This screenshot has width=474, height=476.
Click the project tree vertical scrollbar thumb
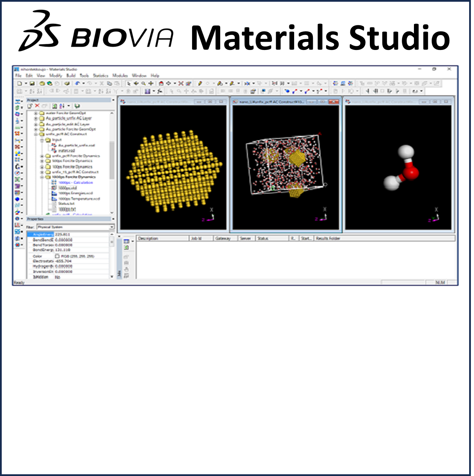click(112, 160)
